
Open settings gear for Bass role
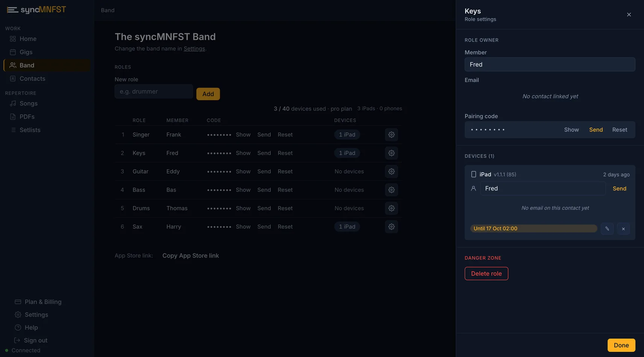click(391, 190)
